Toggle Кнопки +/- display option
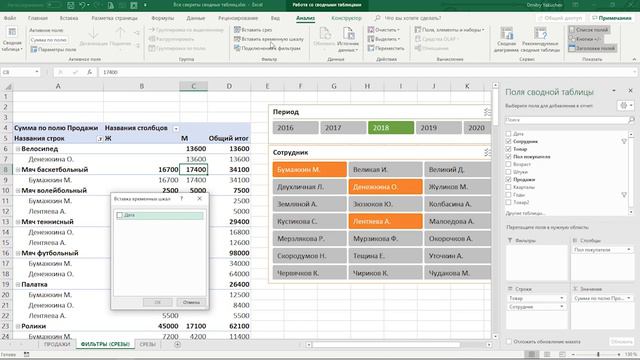The height and width of the screenshot is (360, 640). pyautogui.click(x=586, y=39)
